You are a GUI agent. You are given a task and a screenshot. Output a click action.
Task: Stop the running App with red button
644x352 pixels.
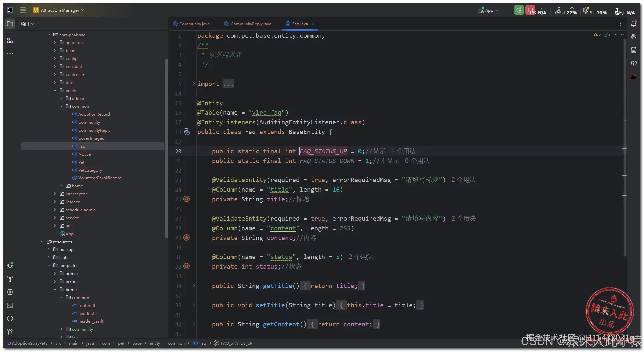(x=530, y=10)
